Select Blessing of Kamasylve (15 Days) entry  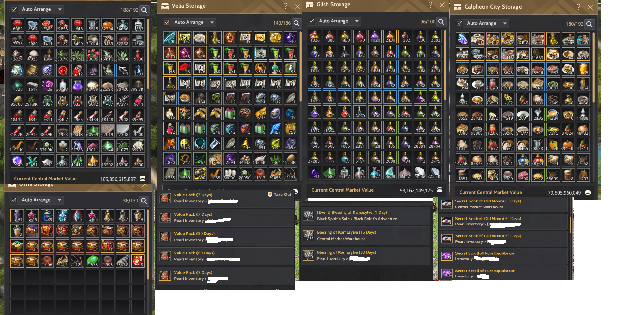(x=365, y=235)
